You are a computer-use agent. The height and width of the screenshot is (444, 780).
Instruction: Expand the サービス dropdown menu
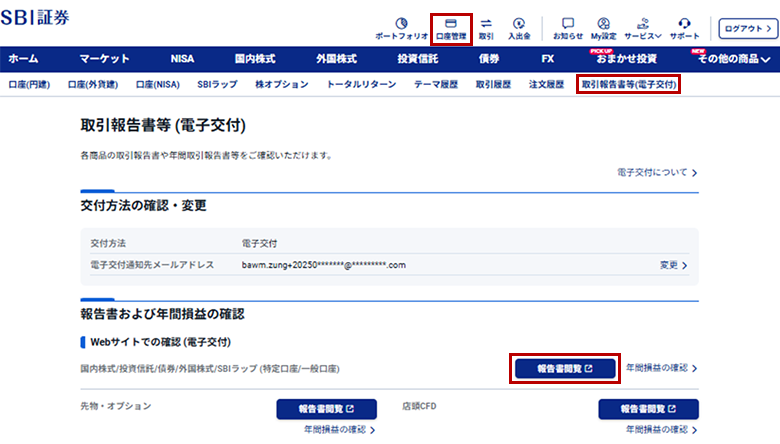coord(644,27)
